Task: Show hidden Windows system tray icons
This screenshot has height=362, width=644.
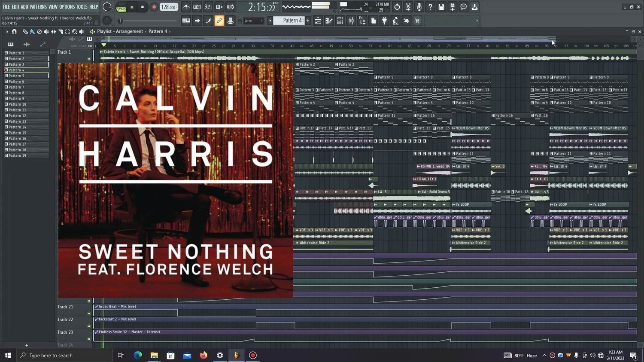Action: point(544,356)
